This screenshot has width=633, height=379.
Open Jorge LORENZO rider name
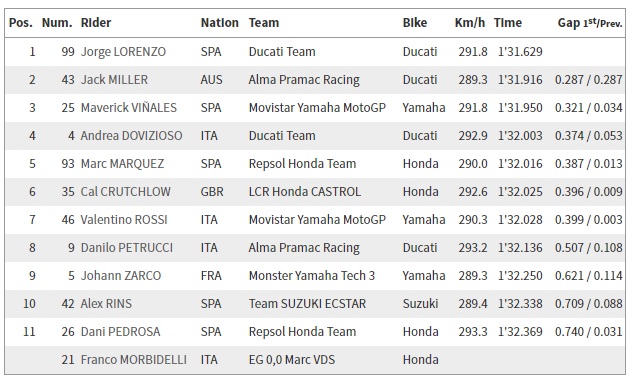point(123,52)
